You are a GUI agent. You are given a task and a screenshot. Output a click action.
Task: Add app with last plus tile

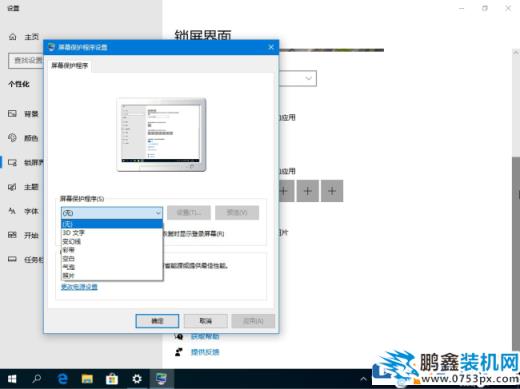pos(332,191)
